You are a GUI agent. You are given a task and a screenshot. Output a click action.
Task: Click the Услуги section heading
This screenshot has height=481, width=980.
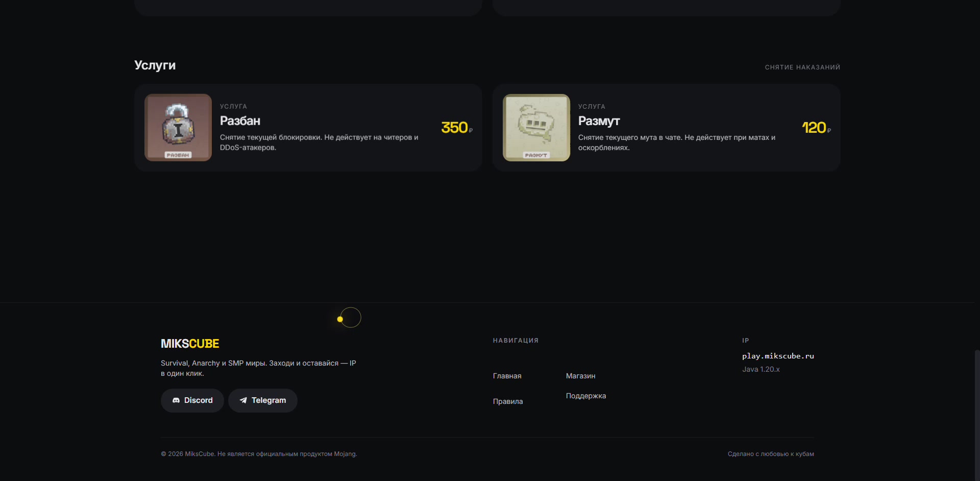[x=155, y=65]
